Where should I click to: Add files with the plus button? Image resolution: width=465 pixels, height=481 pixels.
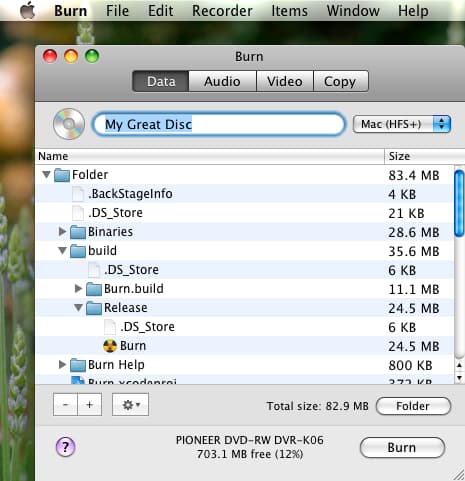coord(89,405)
